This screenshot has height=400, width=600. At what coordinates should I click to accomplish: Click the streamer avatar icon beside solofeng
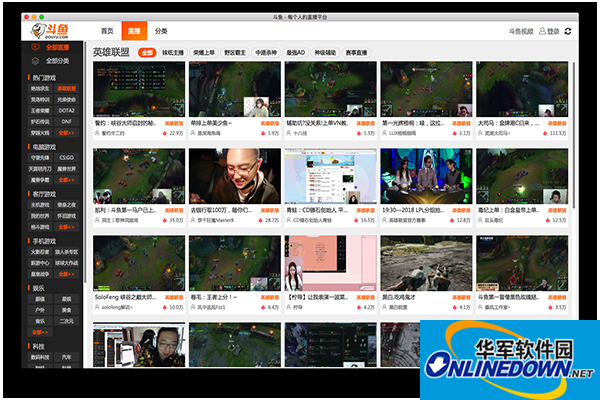(97, 307)
